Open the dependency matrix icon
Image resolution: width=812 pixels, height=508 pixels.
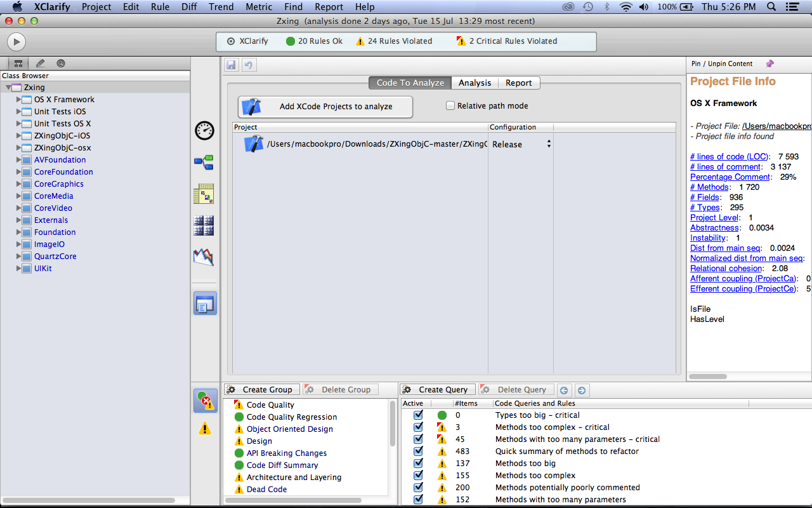204,194
